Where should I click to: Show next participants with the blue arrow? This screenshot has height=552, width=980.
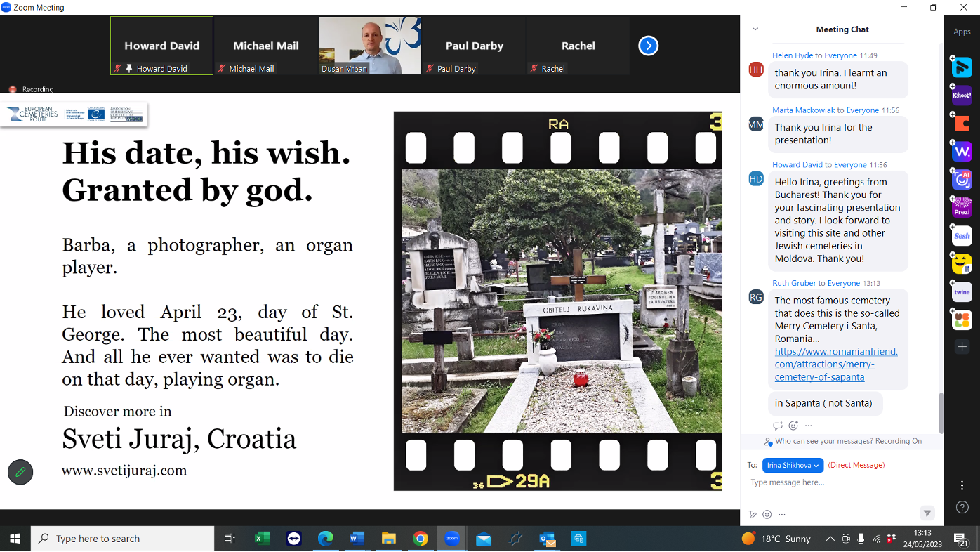tap(647, 46)
